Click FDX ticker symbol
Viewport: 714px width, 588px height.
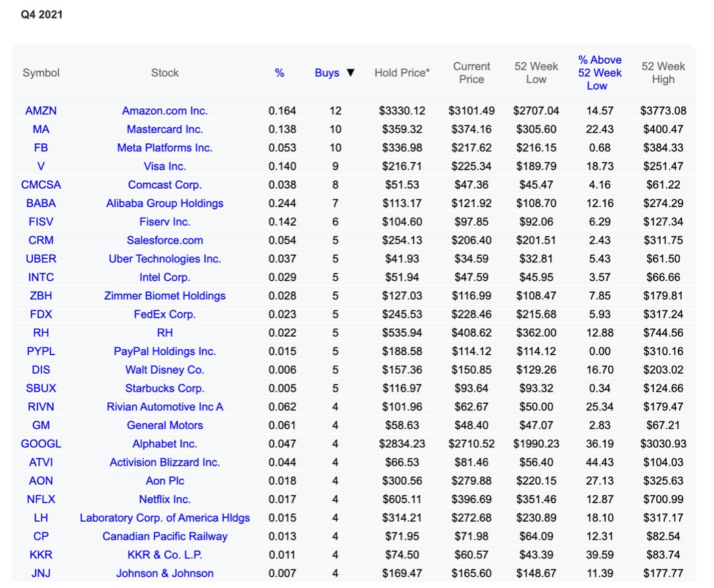click(x=41, y=314)
